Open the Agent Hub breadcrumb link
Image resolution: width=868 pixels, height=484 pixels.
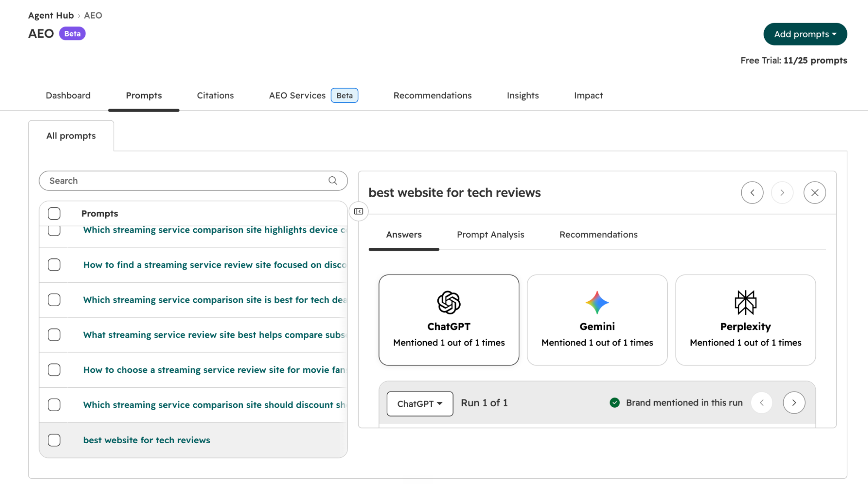click(51, 15)
